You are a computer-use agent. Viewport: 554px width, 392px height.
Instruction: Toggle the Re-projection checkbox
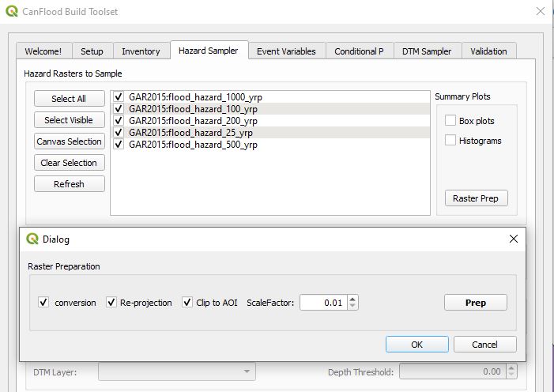tap(111, 302)
